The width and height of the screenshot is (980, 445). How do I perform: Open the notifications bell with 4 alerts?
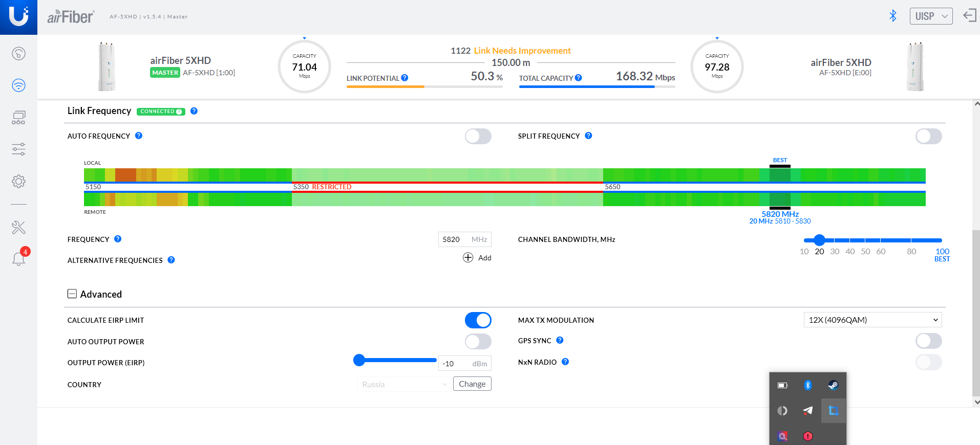(19, 258)
